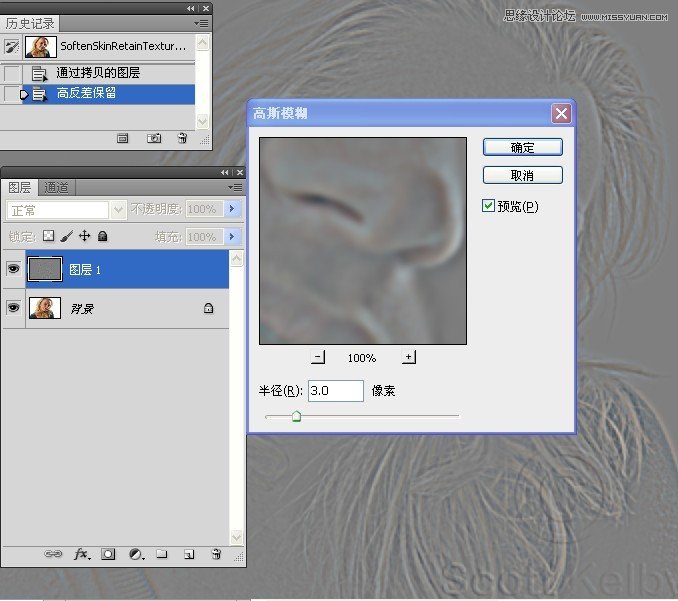The width and height of the screenshot is (678, 601).
Task: Select the 历史记录 tab
Action: [x=30, y=23]
